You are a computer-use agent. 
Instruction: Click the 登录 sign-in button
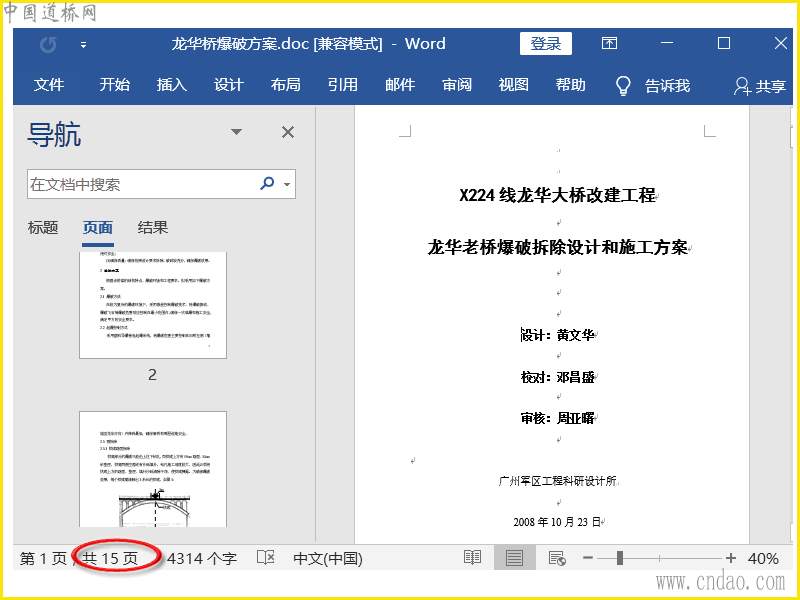(x=545, y=43)
